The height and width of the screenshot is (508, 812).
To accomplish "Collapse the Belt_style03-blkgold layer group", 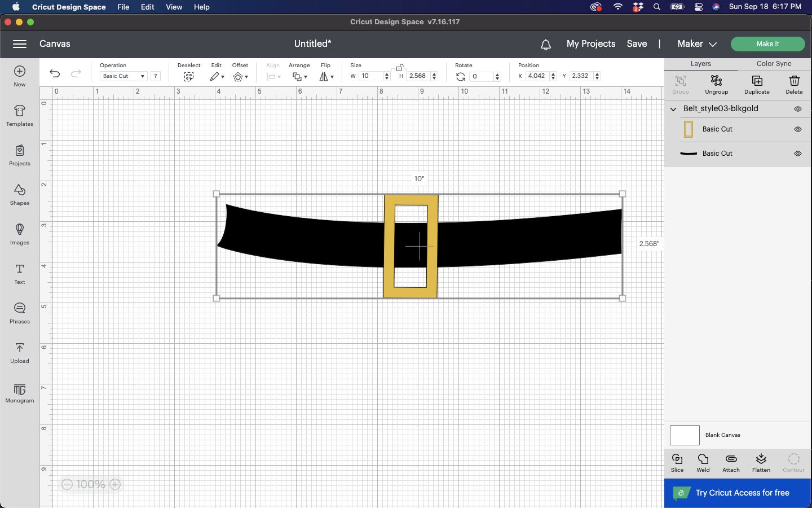I will (673, 109).
